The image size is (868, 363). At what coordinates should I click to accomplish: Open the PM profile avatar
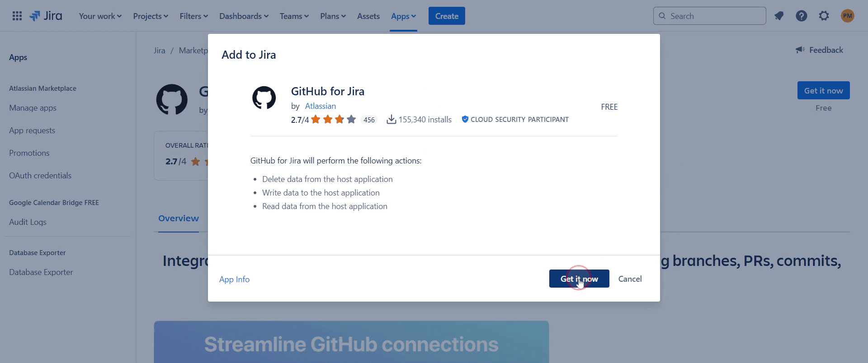point(848,16)
